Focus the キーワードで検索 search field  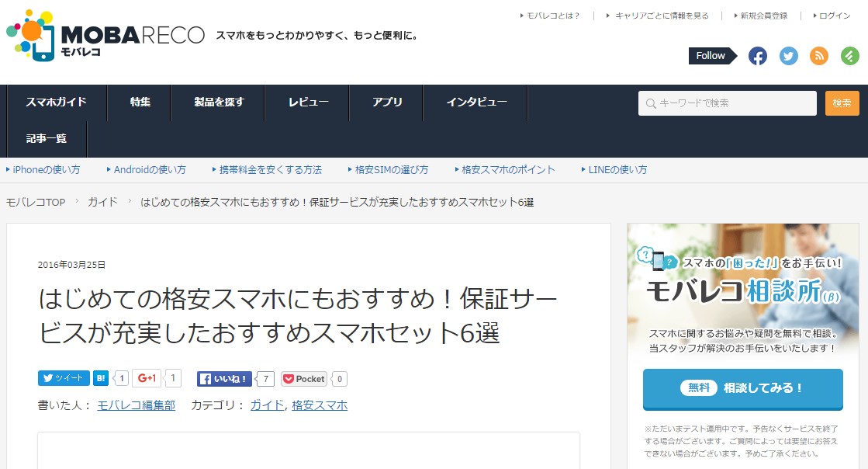point(727,103)
